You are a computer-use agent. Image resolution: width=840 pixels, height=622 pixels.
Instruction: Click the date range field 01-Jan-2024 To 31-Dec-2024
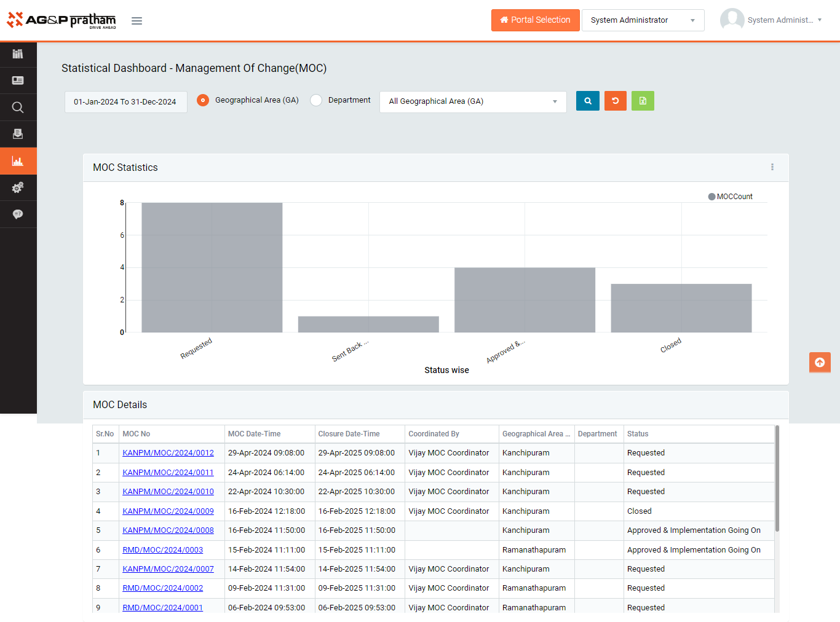coord(125,102)
